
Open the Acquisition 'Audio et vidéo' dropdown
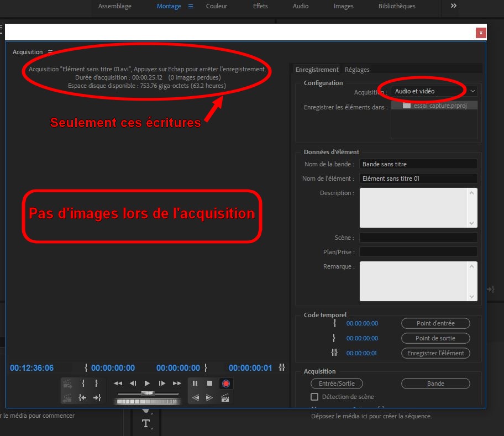(434, 91)
